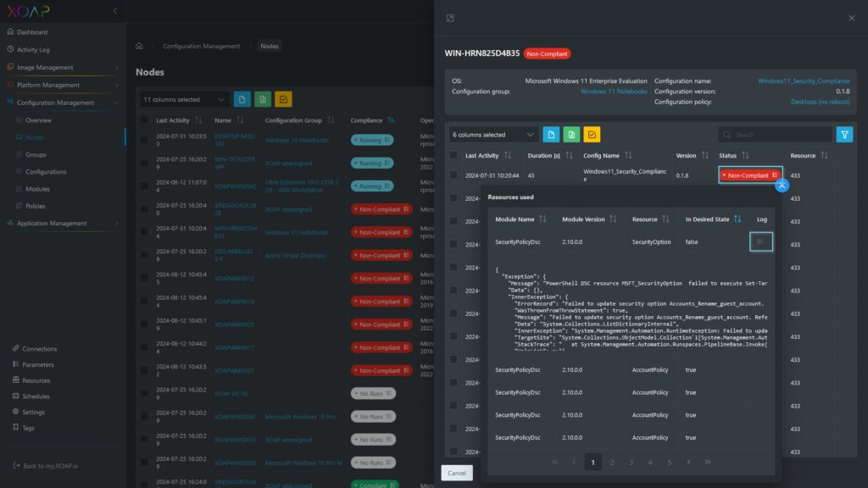
Task: Open Tags in the sidebar
Action: [28, 428]
